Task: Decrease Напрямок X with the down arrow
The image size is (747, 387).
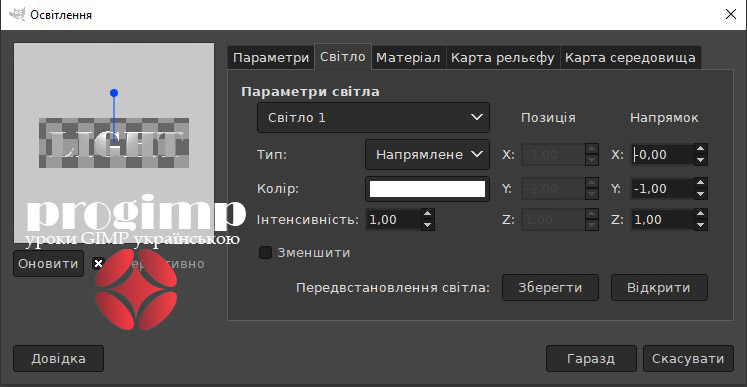Action: click(700, 160)
